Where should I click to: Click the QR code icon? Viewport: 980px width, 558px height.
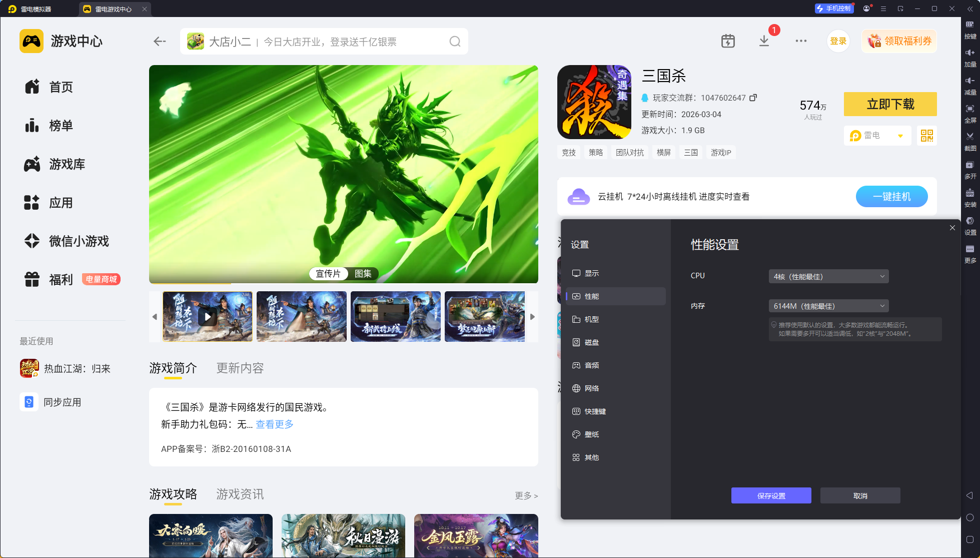(926, 136)
